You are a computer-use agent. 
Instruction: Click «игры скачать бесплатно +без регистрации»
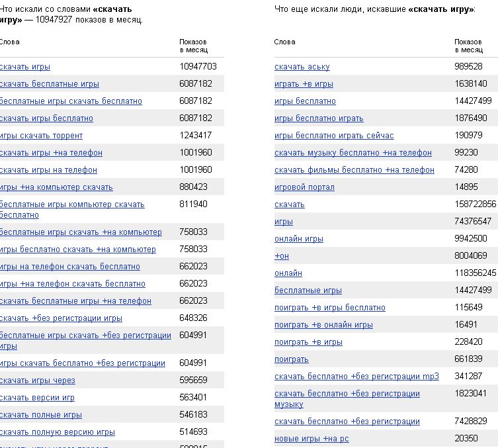[x=83, y=363]
